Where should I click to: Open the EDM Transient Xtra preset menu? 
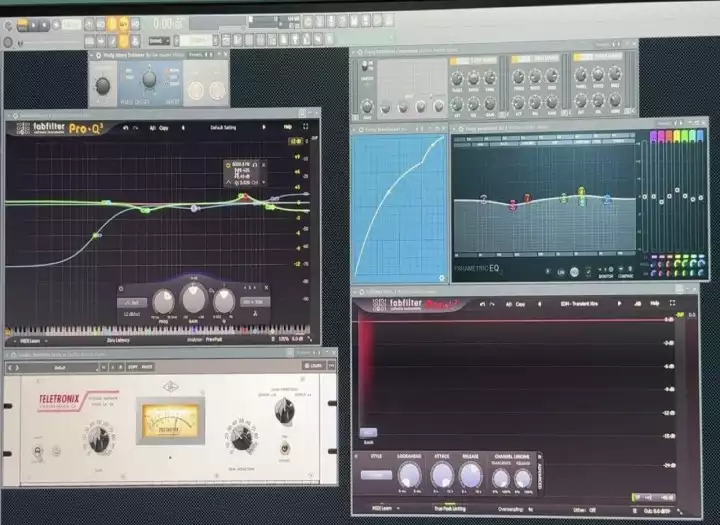tap(579, 304)
